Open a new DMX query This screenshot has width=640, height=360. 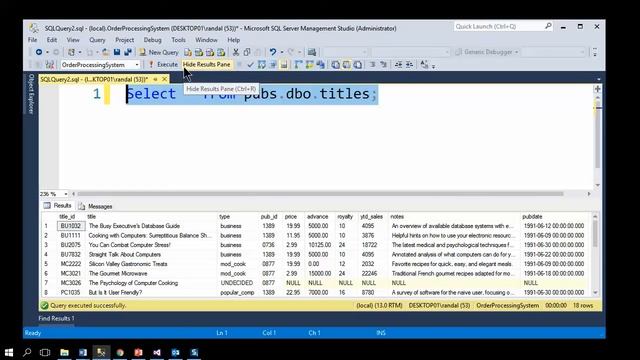click(x=210, y=52)
